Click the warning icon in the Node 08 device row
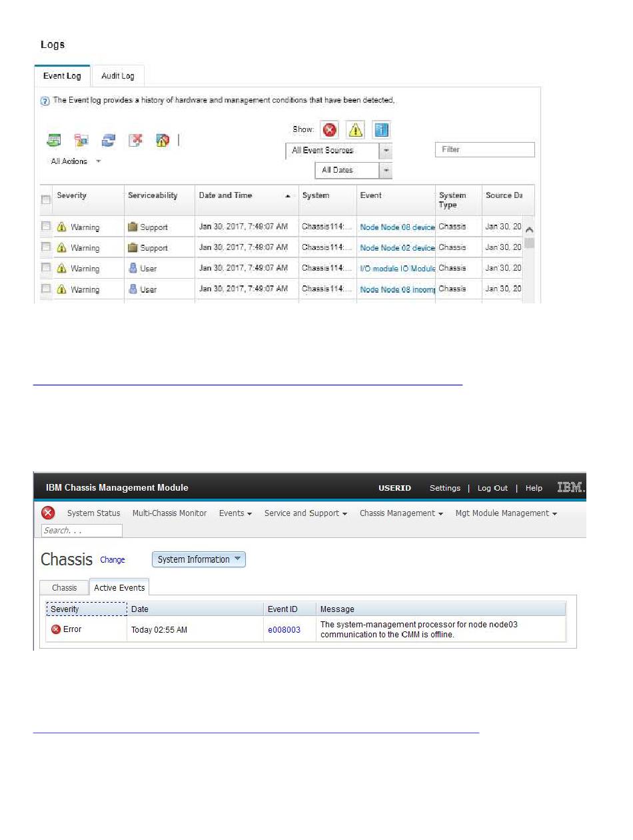 point(62,227)
